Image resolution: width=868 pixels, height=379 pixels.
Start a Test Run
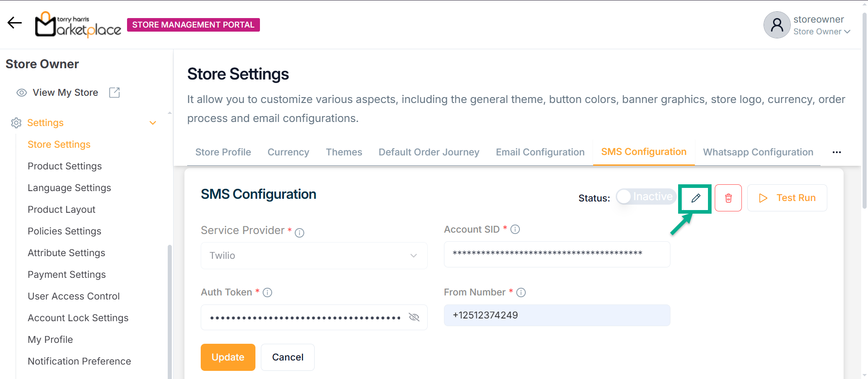pyautogui.click(x=787, y=198)
